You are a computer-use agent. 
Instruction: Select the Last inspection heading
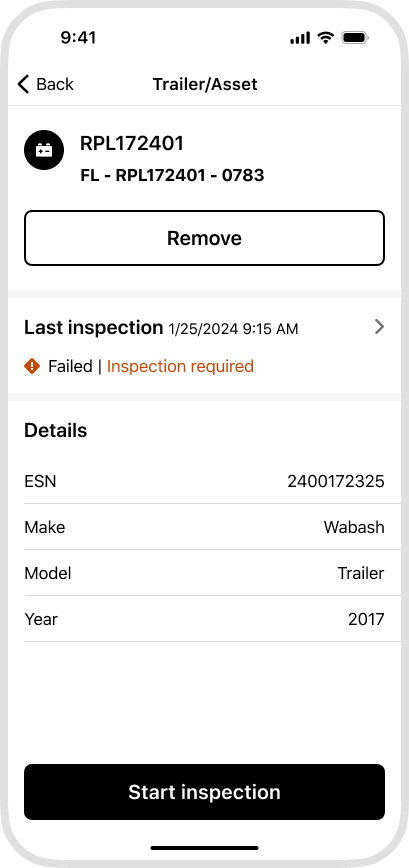pos(94,327)
